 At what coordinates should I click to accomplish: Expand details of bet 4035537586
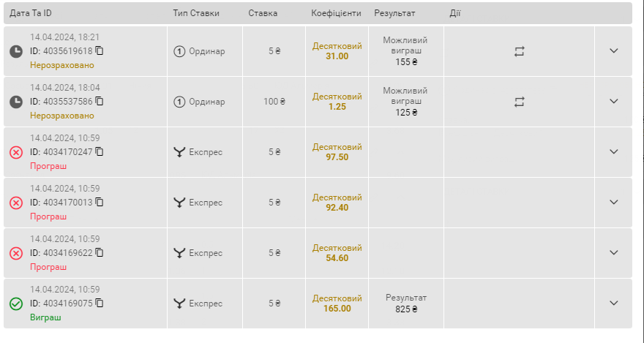coord(613,102)
